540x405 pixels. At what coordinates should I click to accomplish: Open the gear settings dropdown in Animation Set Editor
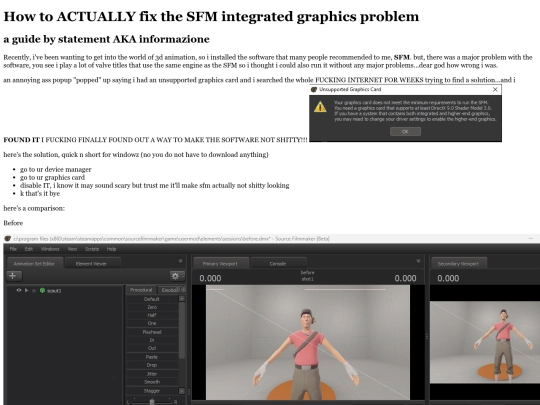pyautogui.click(x=177, y=276)
